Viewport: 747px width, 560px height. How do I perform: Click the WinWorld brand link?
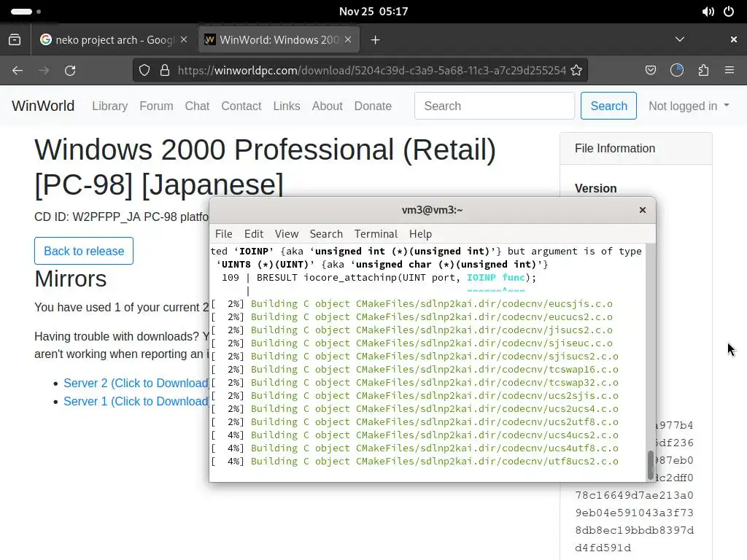tap(43, 106)
